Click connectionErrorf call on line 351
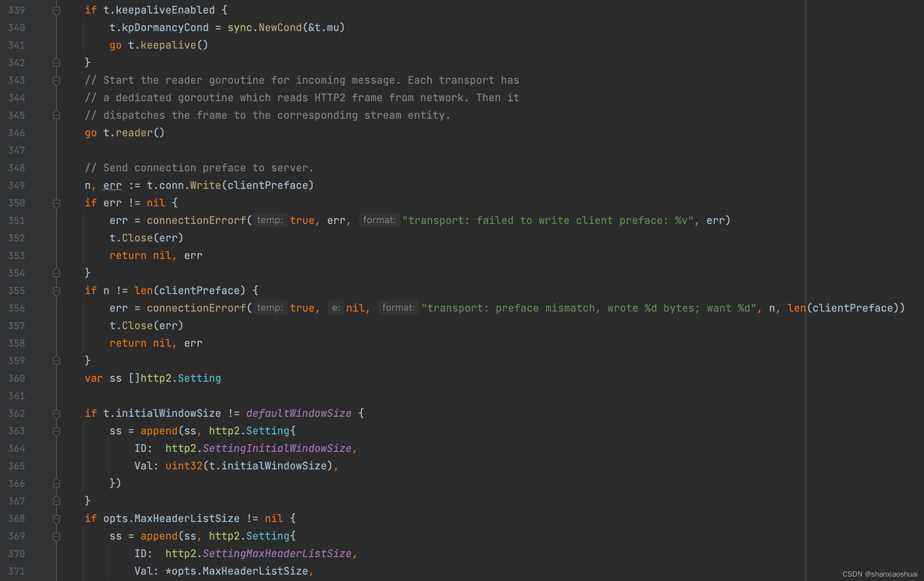Screen dimensions: 924x581 196,221
